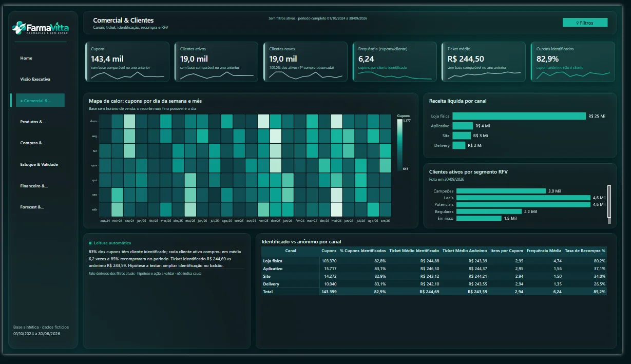Sort by Ticket Médio Anônimo header
The height and width of the screenshot is (364, 631).
point(465,251)
